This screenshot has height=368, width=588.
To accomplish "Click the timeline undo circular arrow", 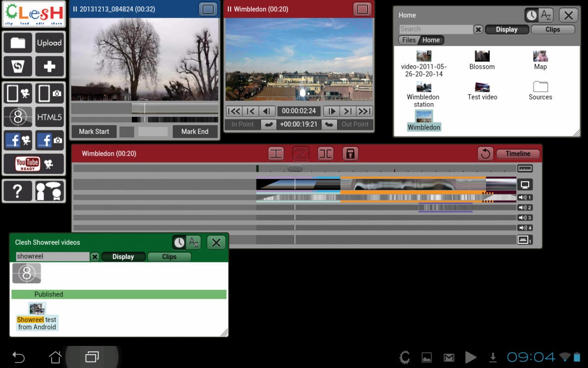I will (x=486, y=154).
